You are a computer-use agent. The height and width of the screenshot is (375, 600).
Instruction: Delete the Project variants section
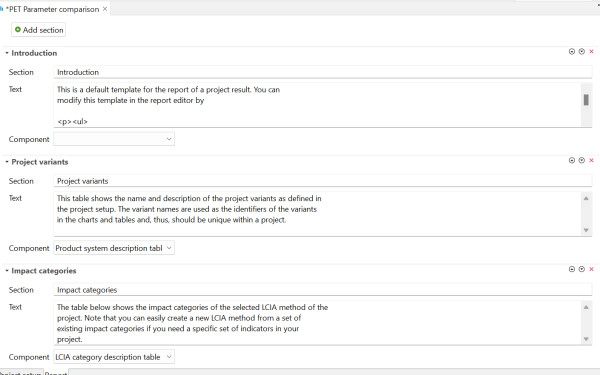pyautogui.click(x=591, y=160)
